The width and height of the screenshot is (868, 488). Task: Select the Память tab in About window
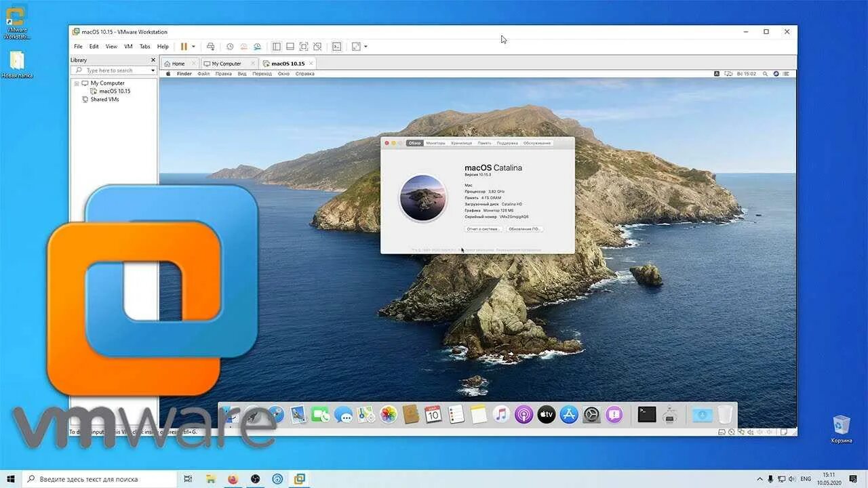[484, 143]
